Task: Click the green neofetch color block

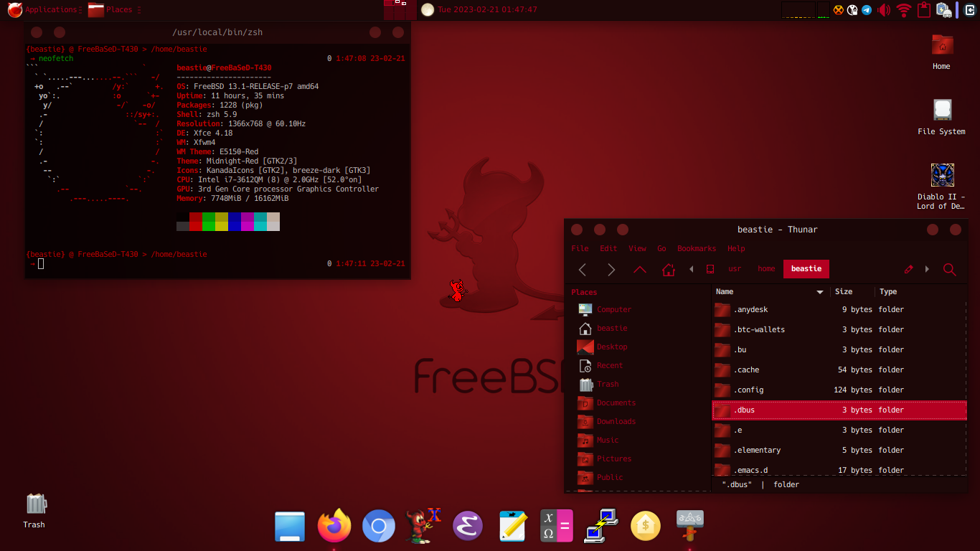Action: pyautogui.click(x=209, y=217)
